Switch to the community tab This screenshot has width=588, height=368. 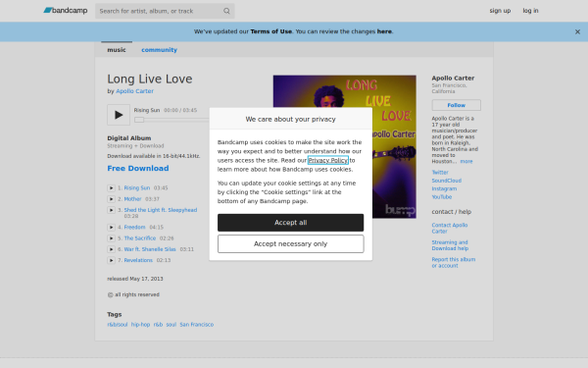159,50
